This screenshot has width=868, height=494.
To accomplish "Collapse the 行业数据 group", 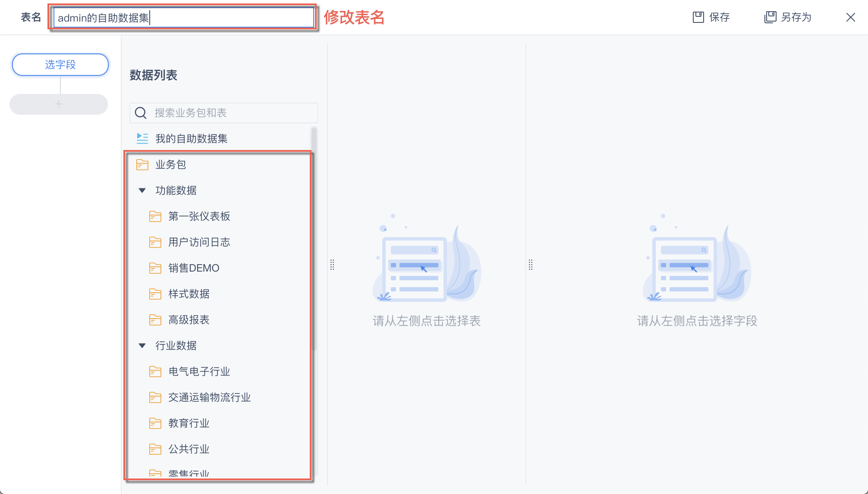I will (x=142, y=346).
